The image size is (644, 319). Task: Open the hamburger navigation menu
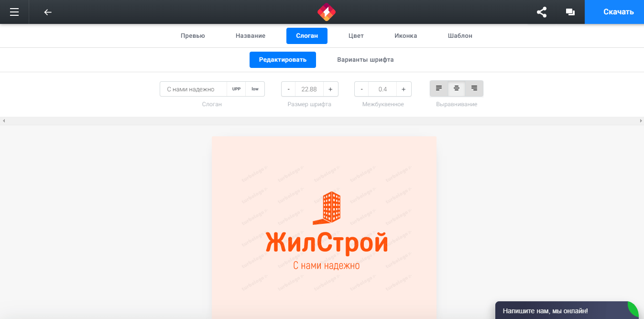click(x=14, y=12)
